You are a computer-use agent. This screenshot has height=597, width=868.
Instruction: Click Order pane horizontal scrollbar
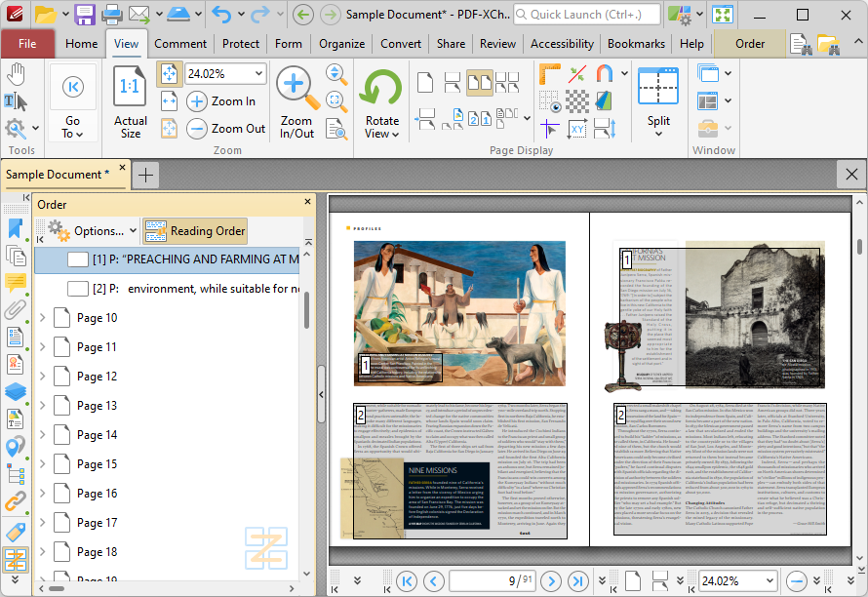(x=57, y=588)
